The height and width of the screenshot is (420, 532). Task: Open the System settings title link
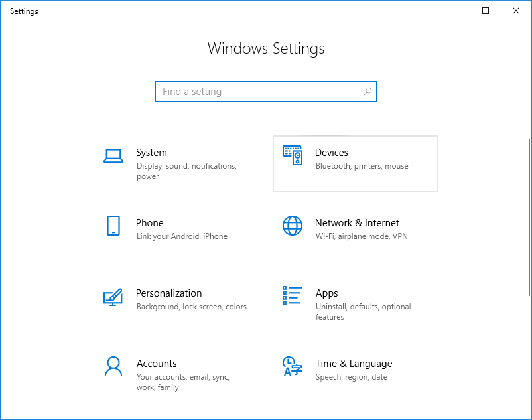pos(151,153)
